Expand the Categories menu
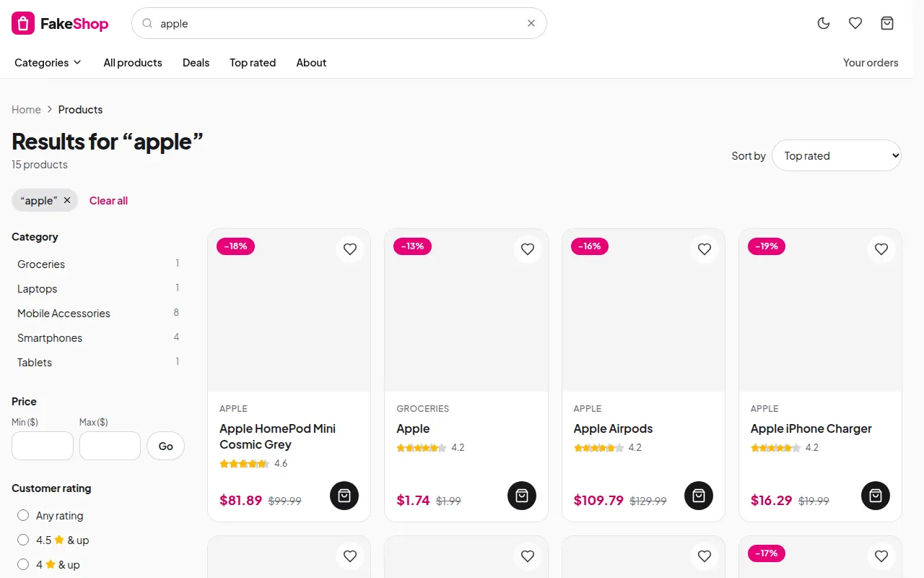The width and height of the screenshot is (924, 578). pos(48,63)
